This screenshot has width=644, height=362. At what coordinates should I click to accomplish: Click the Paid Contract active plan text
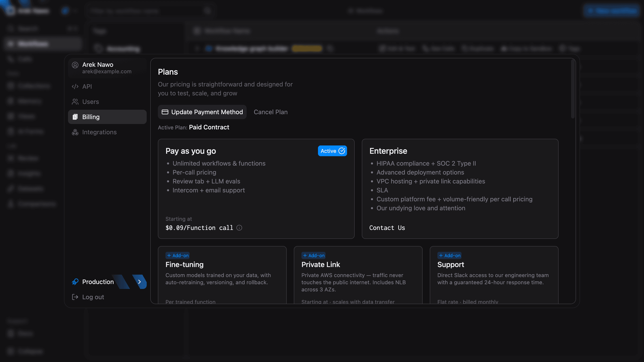[x=209, y=127]
